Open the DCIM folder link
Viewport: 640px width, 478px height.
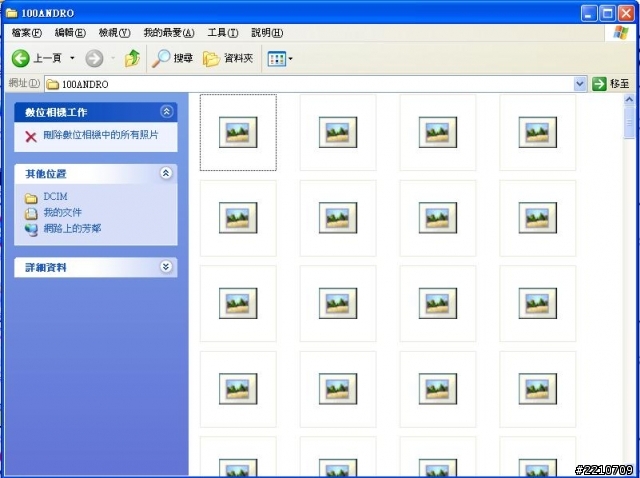pos(55,196)
